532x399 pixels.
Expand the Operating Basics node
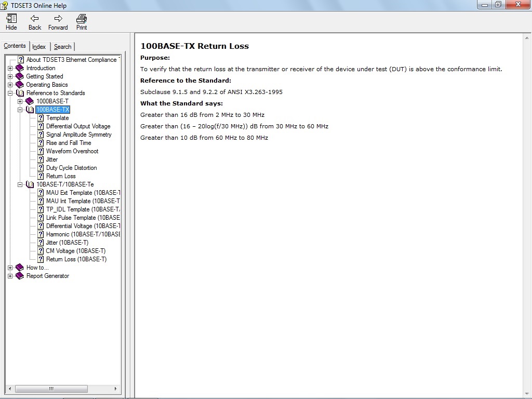10,85
